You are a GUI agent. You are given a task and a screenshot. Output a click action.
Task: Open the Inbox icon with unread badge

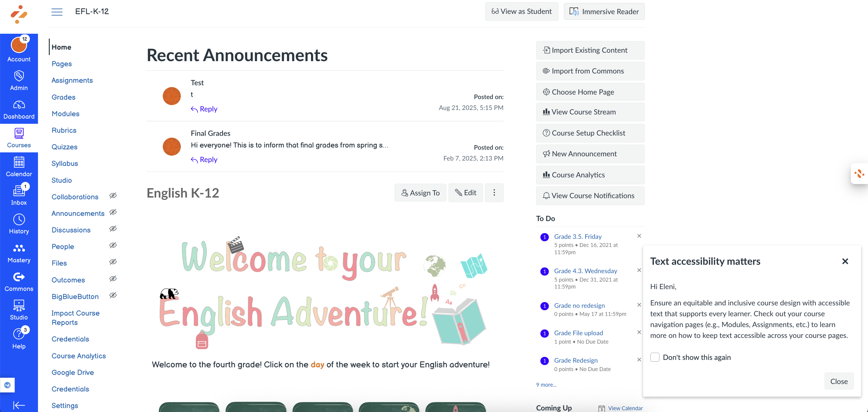pyautogui.click(x=19, y=191)
